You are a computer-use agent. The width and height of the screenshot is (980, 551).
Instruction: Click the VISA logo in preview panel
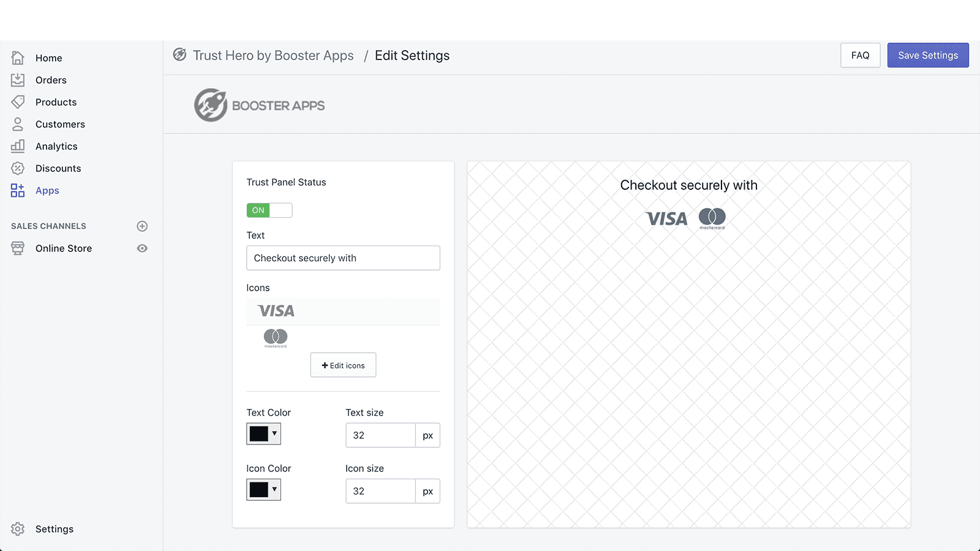coord(666,219)
